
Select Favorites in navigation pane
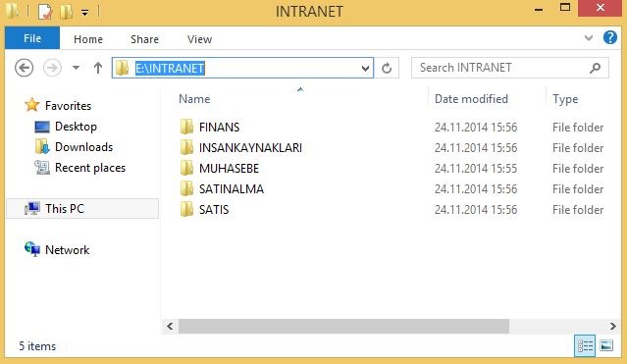pyautogui.click(x=68, y=106)
